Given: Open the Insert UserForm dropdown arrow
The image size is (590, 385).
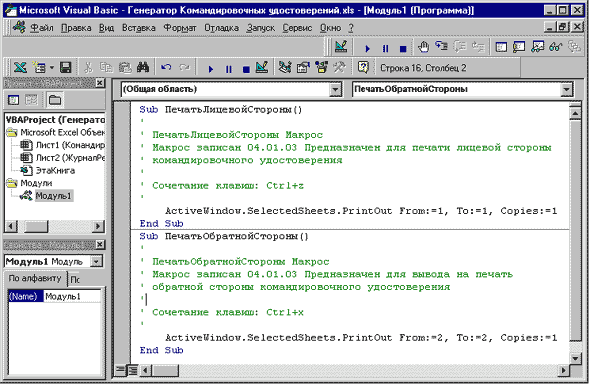Looking at the screenshot, I should pyautogui.click(x=52, y=68).
